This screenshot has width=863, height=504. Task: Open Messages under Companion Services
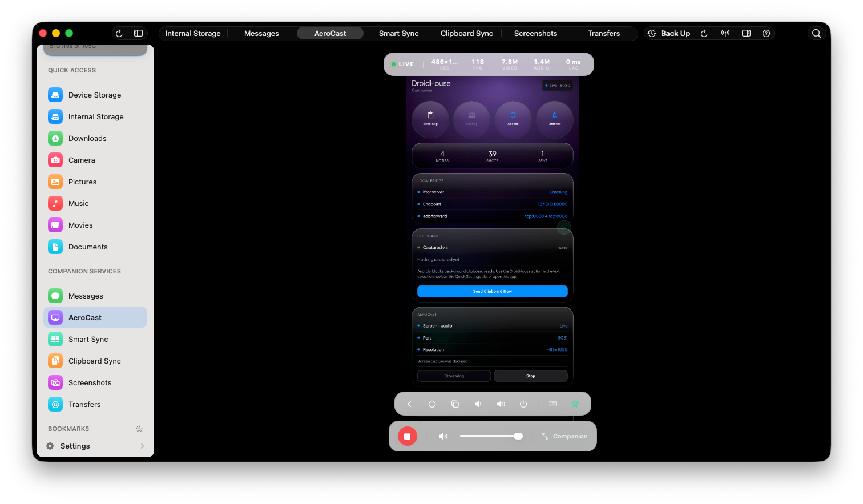(x=95, y=296)
